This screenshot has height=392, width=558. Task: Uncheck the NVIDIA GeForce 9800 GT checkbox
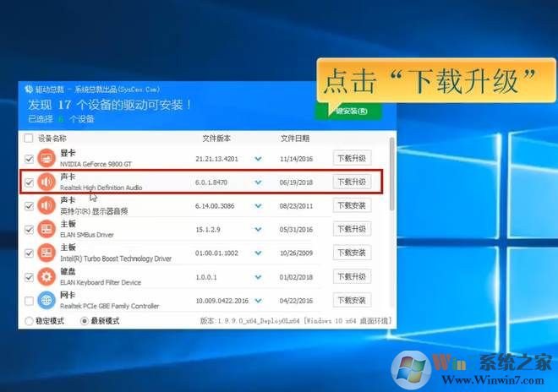[x=29, y=159]
